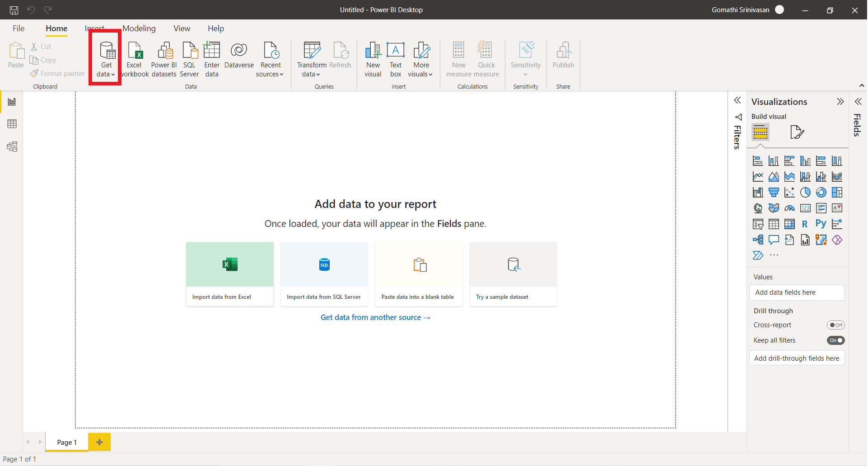Switch to the View tab
868x466 pixels.
182,28
